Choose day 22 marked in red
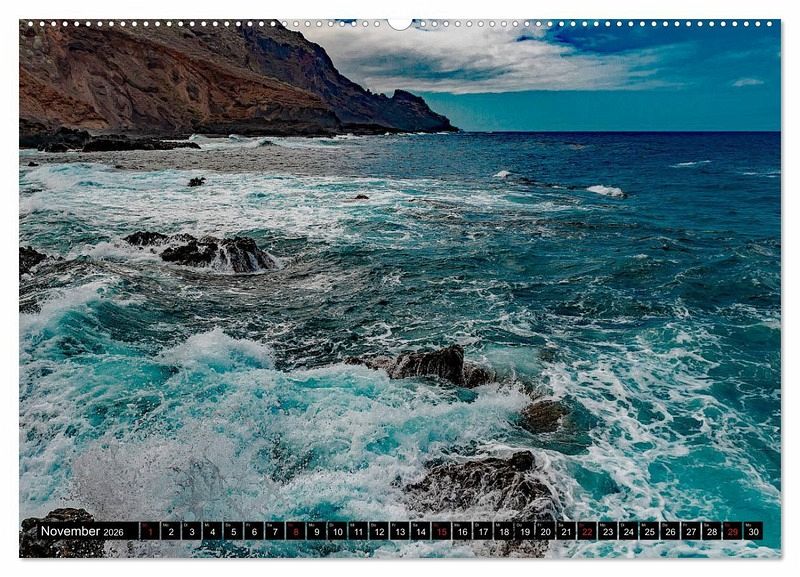 [587, 531]
